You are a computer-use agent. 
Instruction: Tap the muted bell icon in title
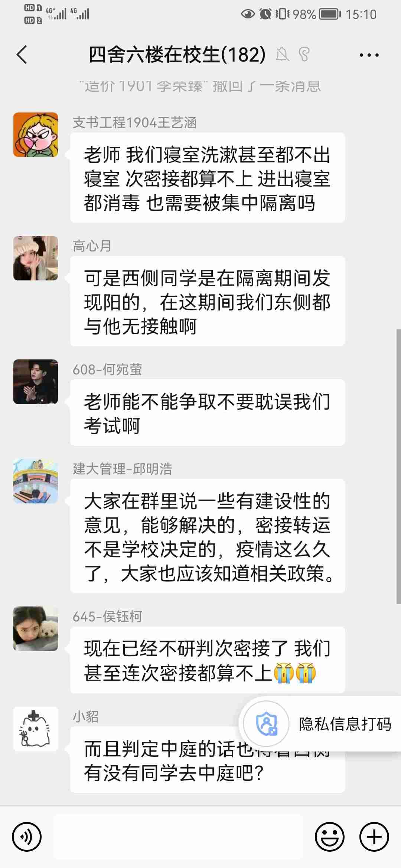click(283, 55)
